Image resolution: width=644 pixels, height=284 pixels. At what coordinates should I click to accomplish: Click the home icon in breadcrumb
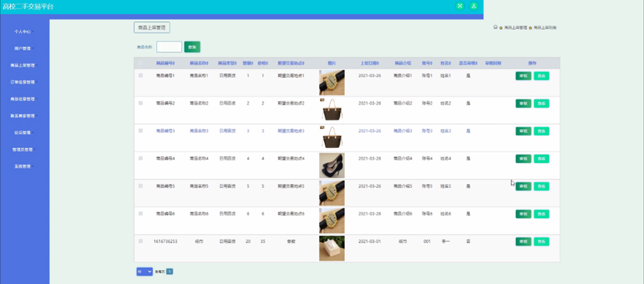495,27
